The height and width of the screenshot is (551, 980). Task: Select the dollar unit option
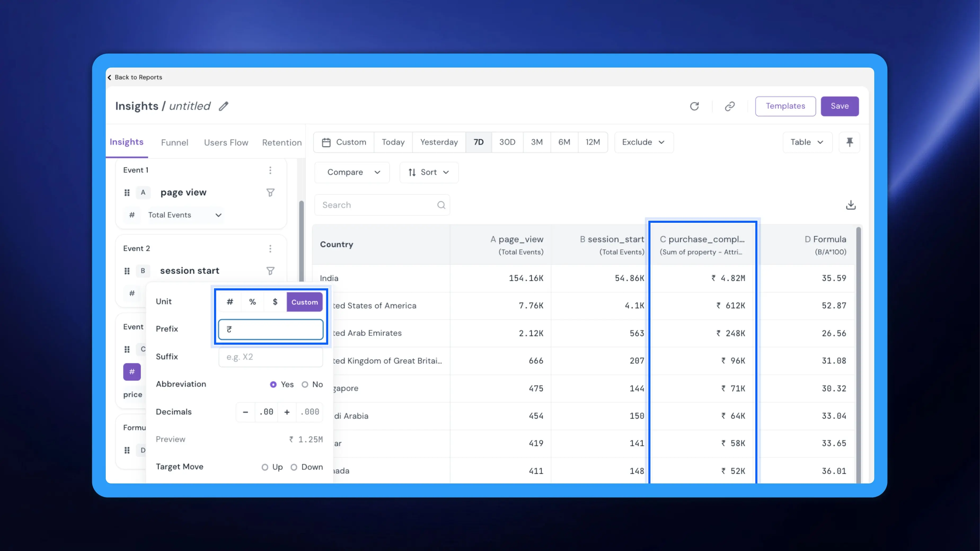pos(275,302)
